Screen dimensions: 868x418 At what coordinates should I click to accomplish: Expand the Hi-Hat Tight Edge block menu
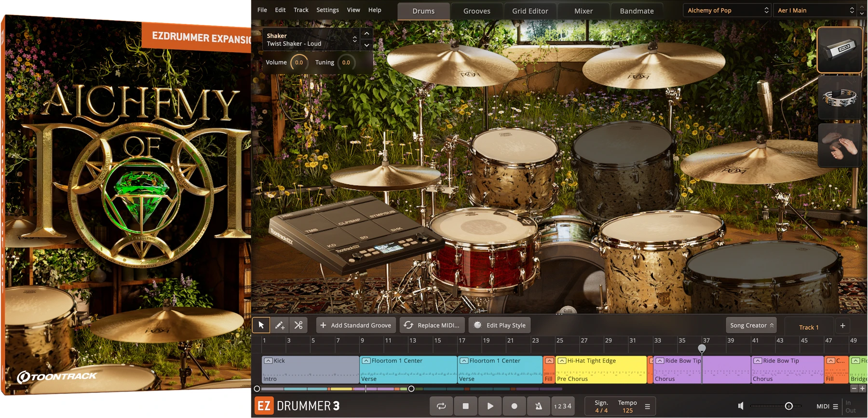(x=562, y=361)
